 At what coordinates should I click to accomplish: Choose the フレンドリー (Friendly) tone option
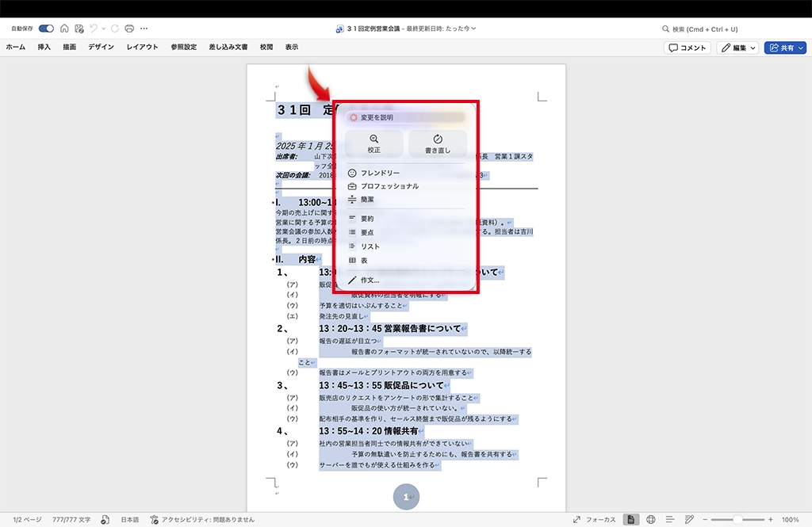[x=379, y=173]
